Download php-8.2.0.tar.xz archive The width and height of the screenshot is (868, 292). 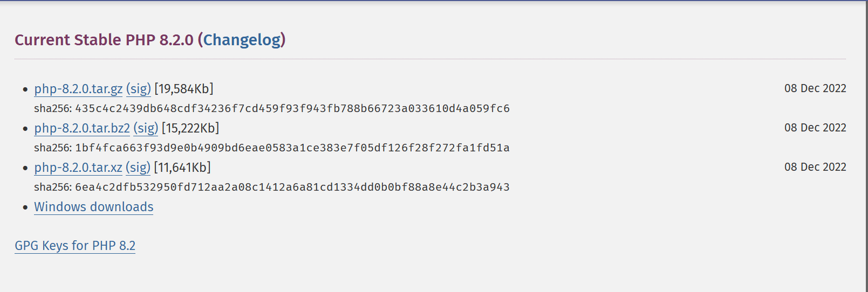[x=78, y=168]
